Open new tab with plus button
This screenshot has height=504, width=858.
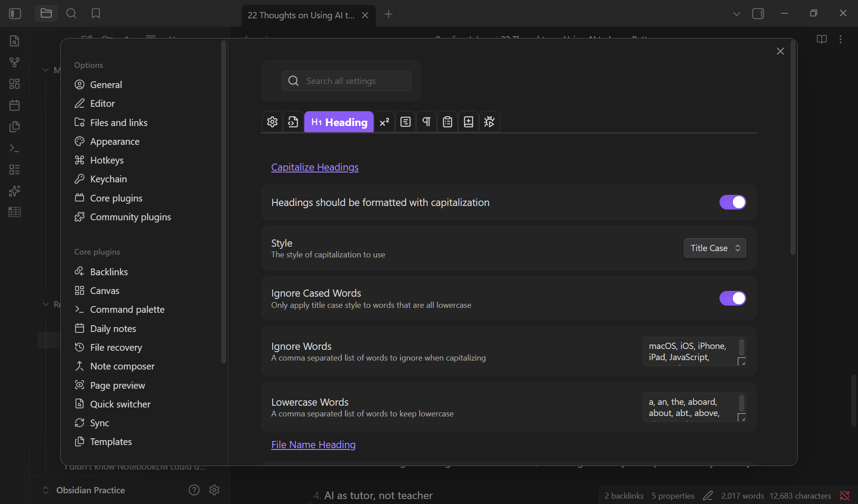(388, 14)
